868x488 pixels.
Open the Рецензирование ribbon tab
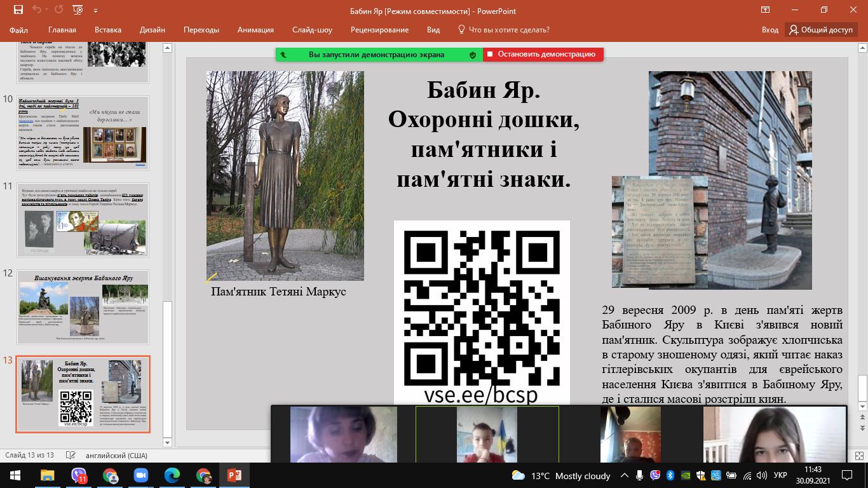pyautogui.click(x=379, y=30)
